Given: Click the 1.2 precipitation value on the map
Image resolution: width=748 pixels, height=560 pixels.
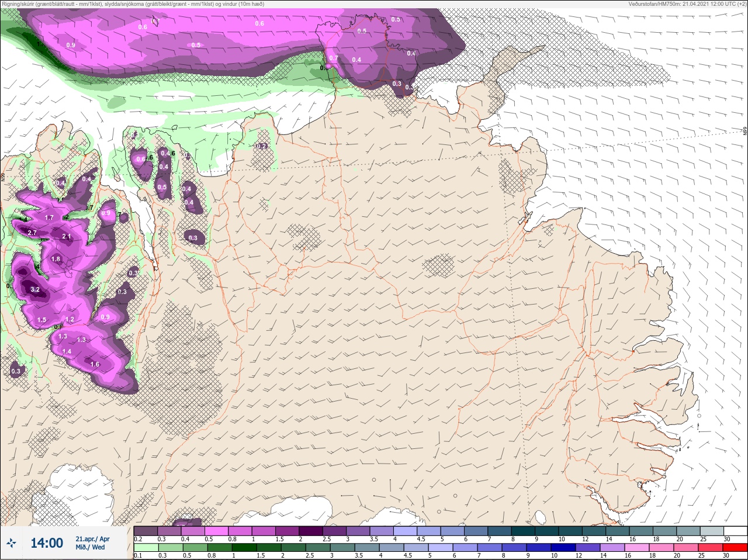Looking at the screenshot, I should 70,319.
